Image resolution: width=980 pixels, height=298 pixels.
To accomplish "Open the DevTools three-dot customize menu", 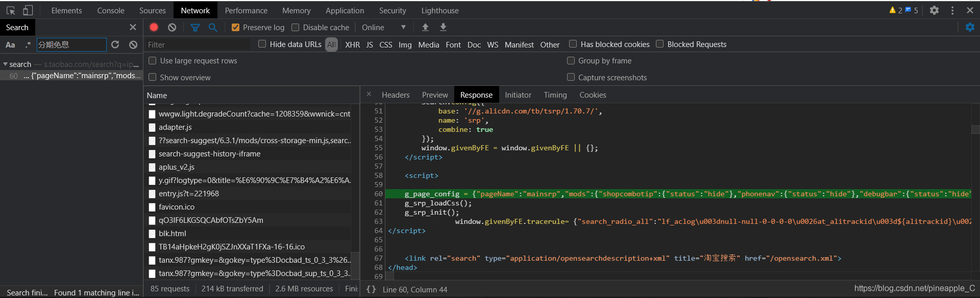I will [x=952, y=10].
